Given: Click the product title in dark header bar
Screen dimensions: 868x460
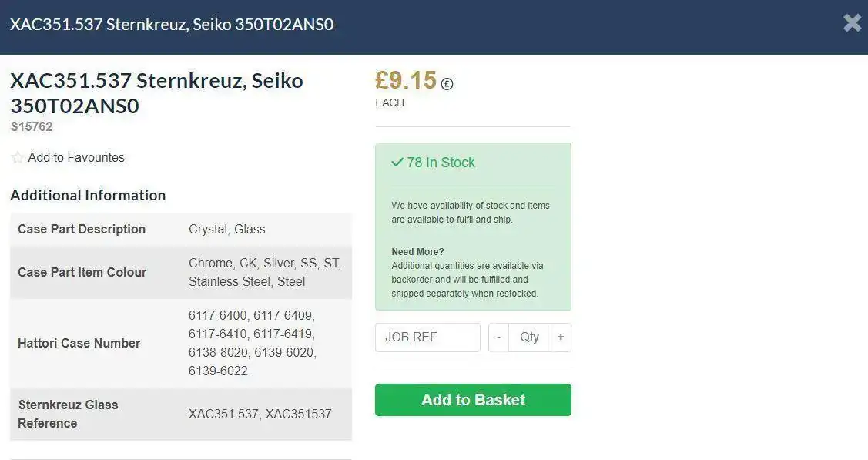Looking at the screenshot, I should (x=172, y=24).
